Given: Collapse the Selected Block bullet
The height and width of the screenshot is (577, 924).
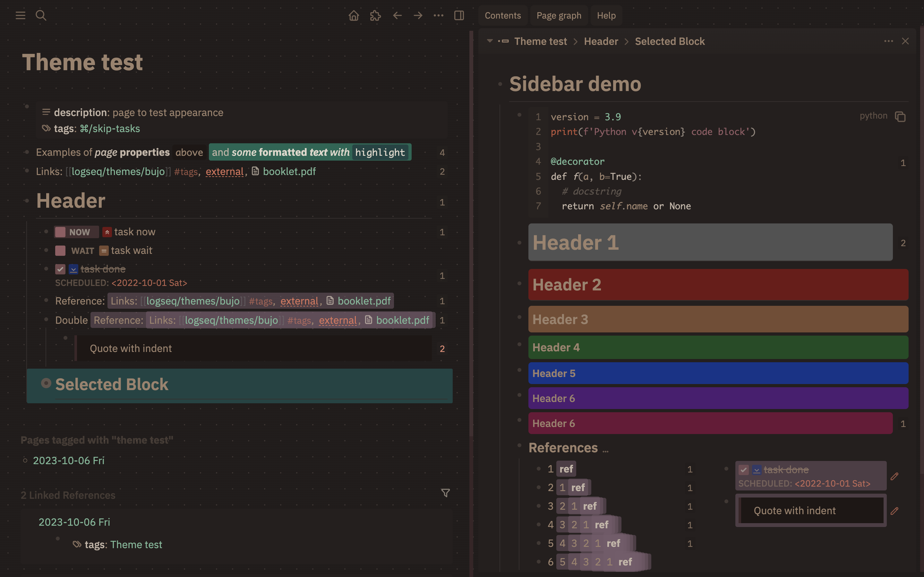Looking at the screenshot, I should coord(46,383).
